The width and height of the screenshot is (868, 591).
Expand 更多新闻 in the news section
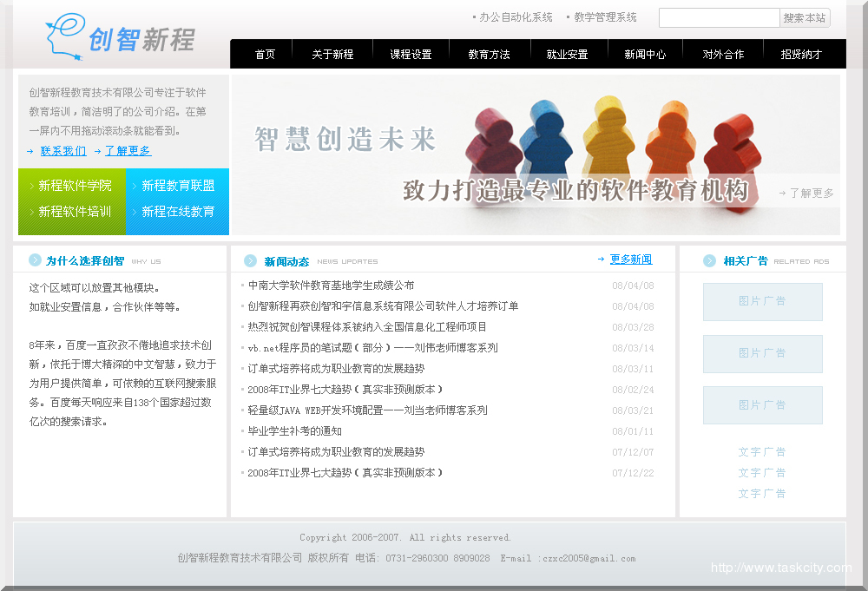(x=631, y=259)
